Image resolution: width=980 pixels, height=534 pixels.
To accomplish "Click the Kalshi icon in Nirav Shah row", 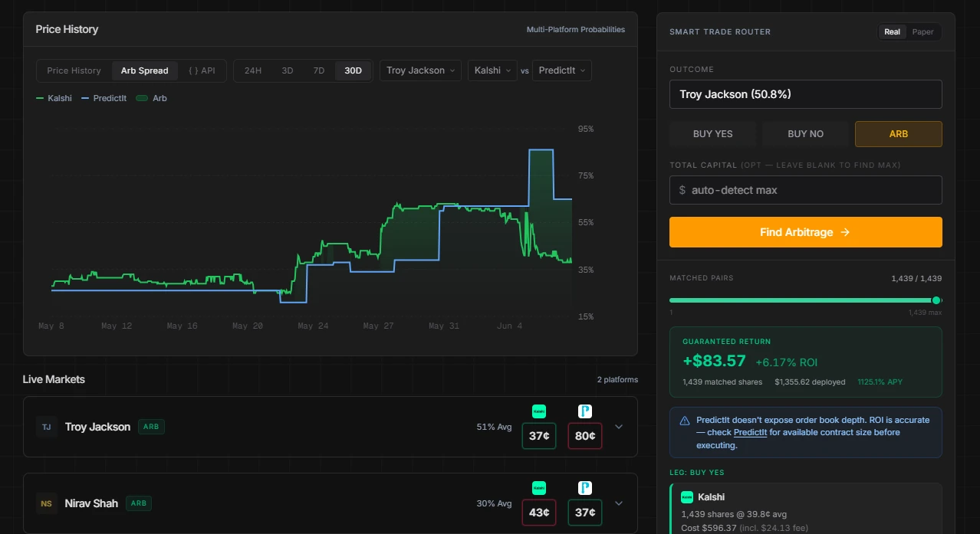I will click(539, 488).
